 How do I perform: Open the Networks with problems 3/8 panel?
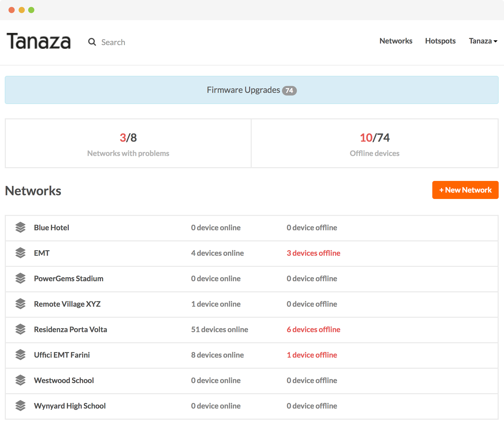128,143
